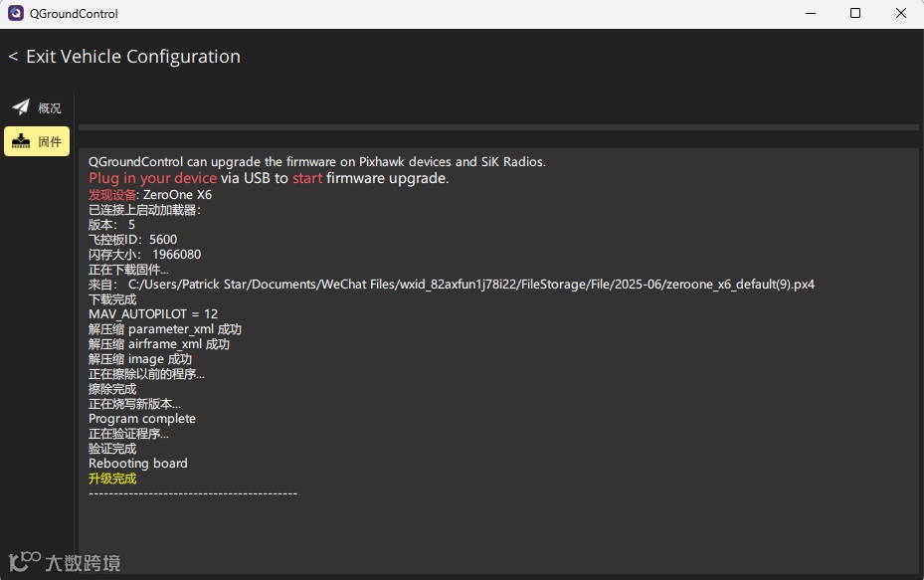Click the red 'Plug in your device' text
Screen dimensions: 924x580
tap(152, 178)
